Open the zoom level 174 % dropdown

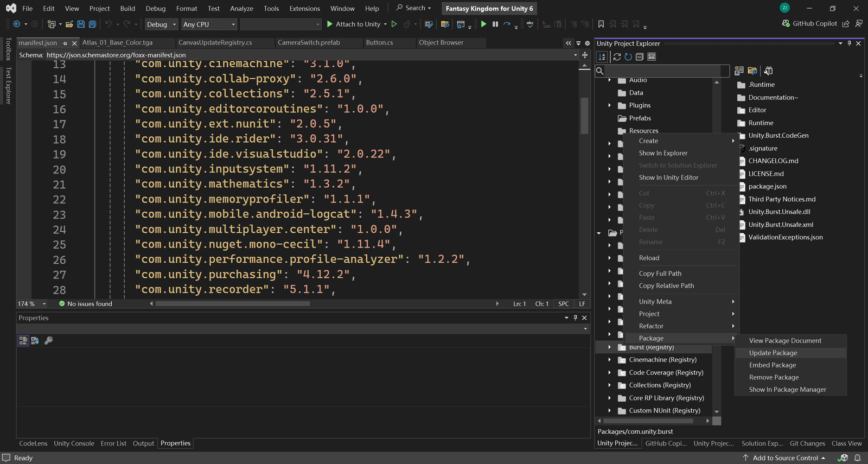[x=44, y=304]
